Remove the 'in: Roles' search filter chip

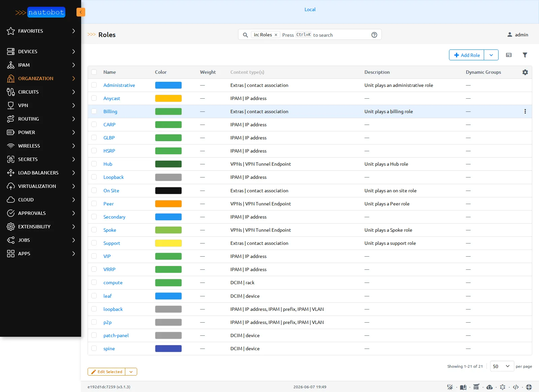coord(276,35)
